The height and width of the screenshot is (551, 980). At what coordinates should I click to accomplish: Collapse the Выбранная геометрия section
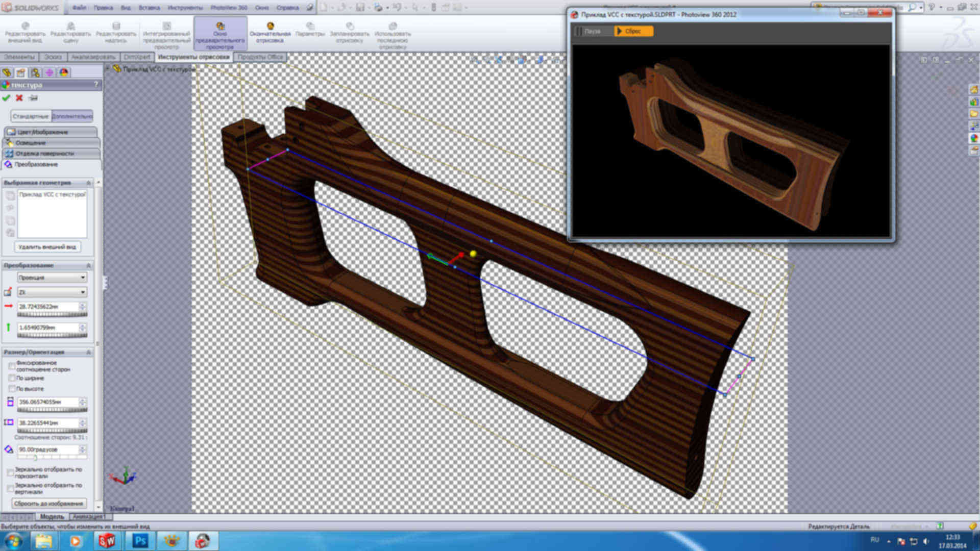click(x=88, y=183)
